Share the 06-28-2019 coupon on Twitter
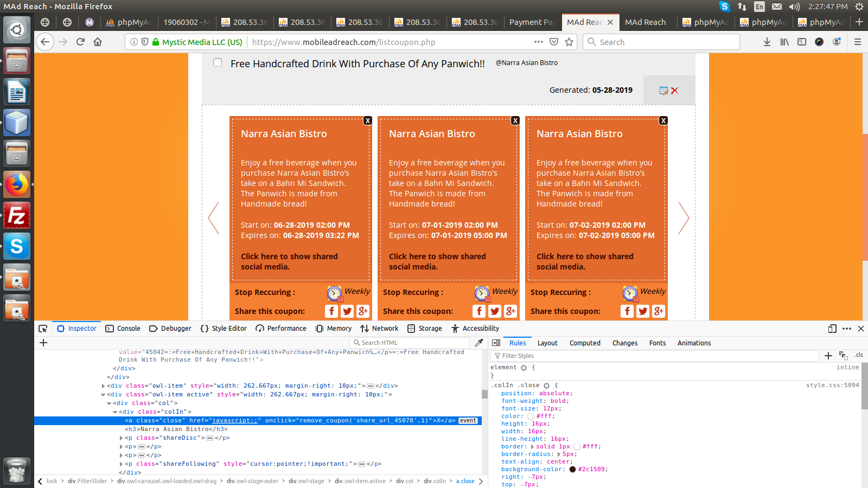Viewport: 868px width, 488px height. click(x=347, y=311)
